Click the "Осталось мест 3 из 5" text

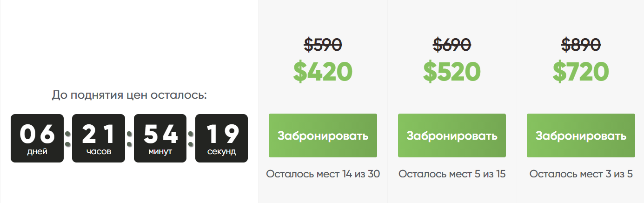click(x=581, y=174)
